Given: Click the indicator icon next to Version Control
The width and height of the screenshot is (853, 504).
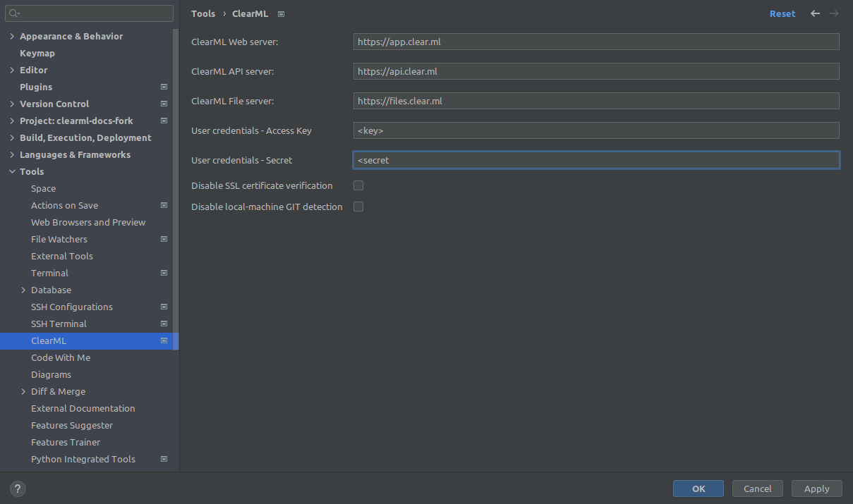Looking at the screenshot, I should (164, 104).
